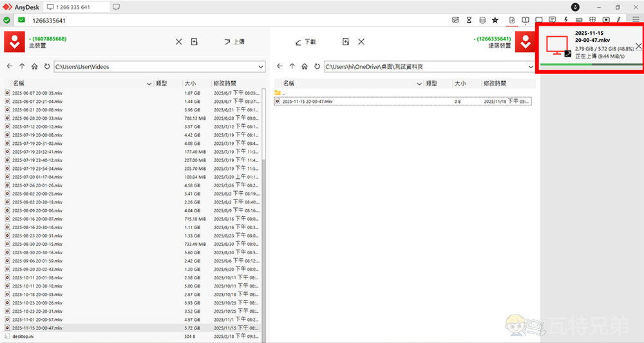
Task: Click the local panel home folder icon
Action: pyautogui.click(x=34, y=66)
